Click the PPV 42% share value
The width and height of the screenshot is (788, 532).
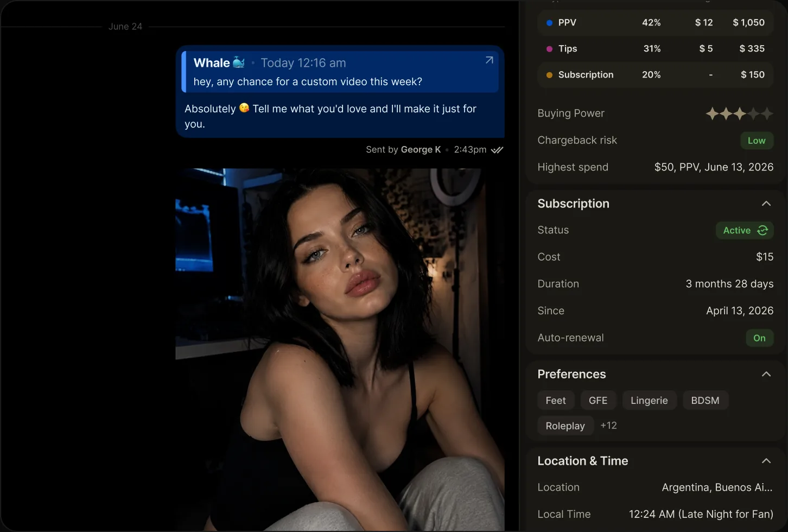(x=651, y=23)
